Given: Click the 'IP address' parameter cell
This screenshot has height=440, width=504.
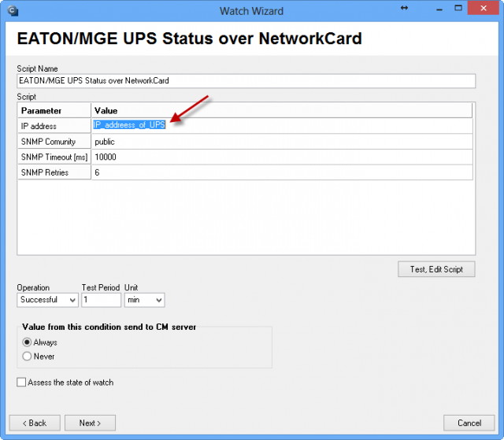Looking at the screenshot, I should click(54, 126).
